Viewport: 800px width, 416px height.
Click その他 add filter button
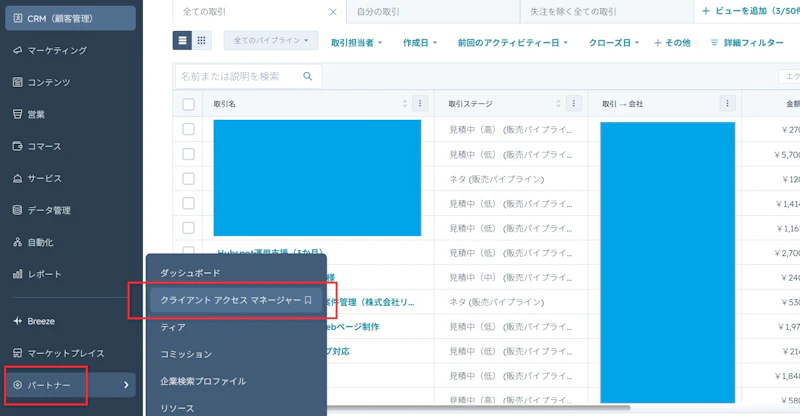point(672,43)
